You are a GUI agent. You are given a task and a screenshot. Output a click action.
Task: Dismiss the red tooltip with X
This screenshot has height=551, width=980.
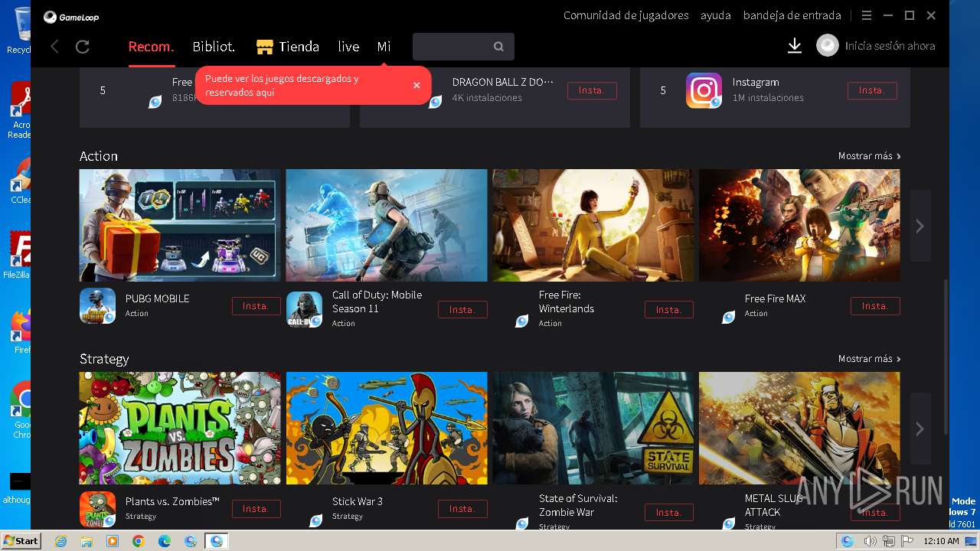click(416, 85)
